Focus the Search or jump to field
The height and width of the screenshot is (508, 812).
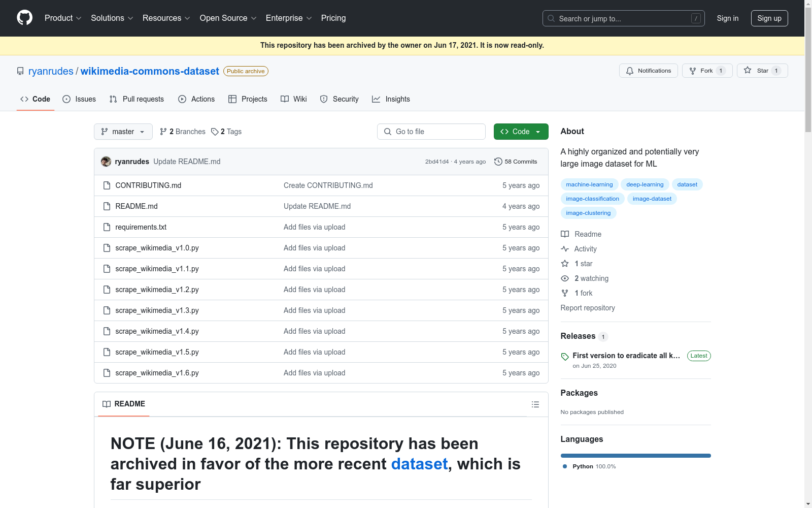click(624, 18)
